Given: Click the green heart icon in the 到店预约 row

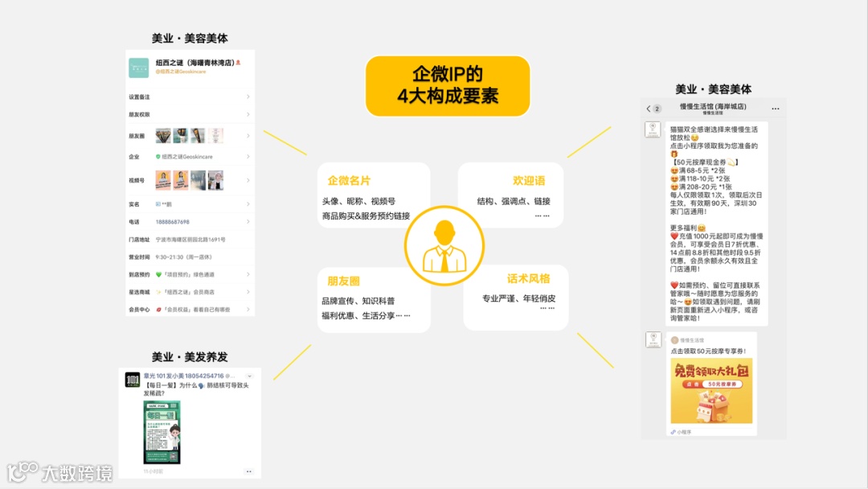Looking at the screenshot, I should point(158,274).
